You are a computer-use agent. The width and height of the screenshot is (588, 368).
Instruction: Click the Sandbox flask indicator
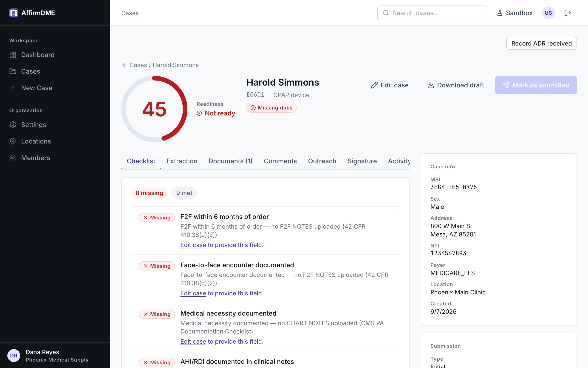click(x=515, y=13)
